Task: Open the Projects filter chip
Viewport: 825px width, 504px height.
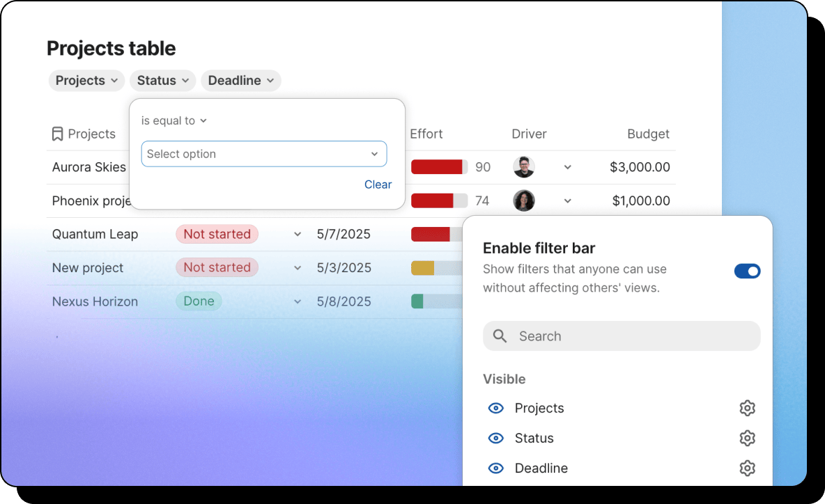Action: (x=86, y=81)
